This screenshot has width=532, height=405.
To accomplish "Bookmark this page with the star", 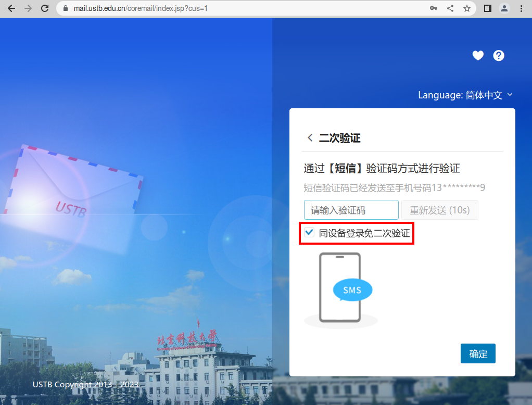I will (467, 8).
